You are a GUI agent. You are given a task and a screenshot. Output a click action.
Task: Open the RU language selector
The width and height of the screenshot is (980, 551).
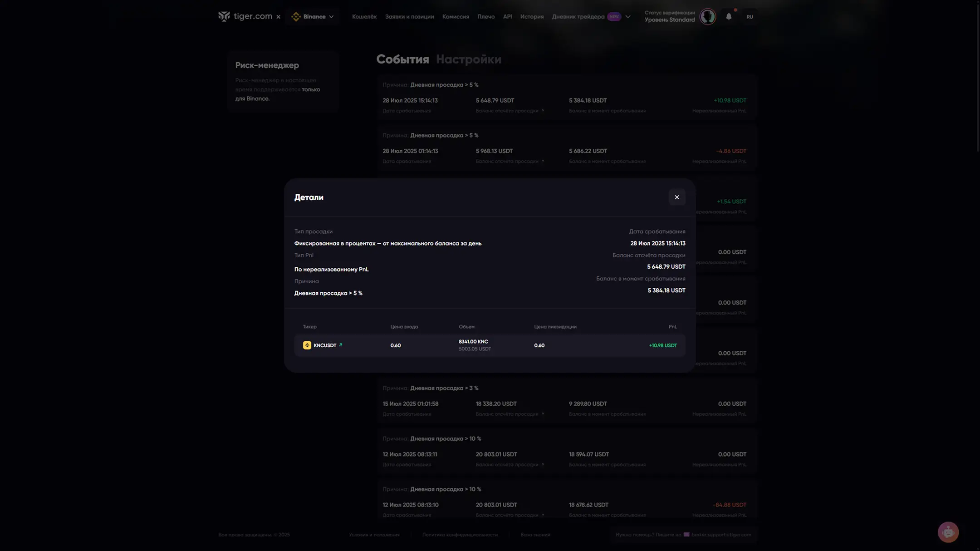click(x=749, y=17)
